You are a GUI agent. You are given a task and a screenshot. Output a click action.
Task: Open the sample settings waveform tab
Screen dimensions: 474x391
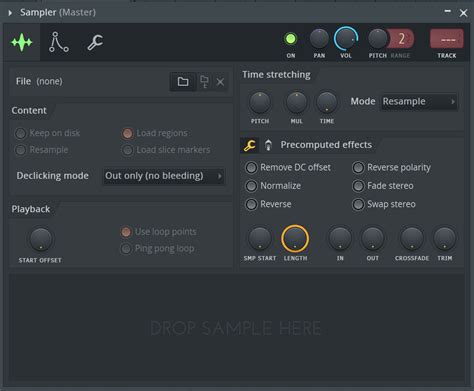tap(22, 42)
